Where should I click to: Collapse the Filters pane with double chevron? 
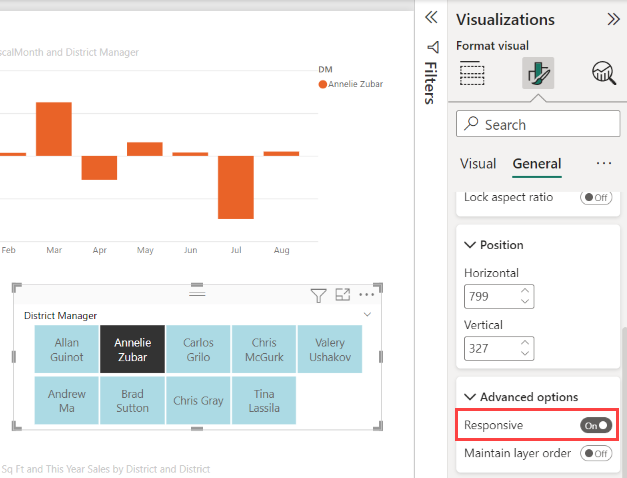tap(431, 17)
